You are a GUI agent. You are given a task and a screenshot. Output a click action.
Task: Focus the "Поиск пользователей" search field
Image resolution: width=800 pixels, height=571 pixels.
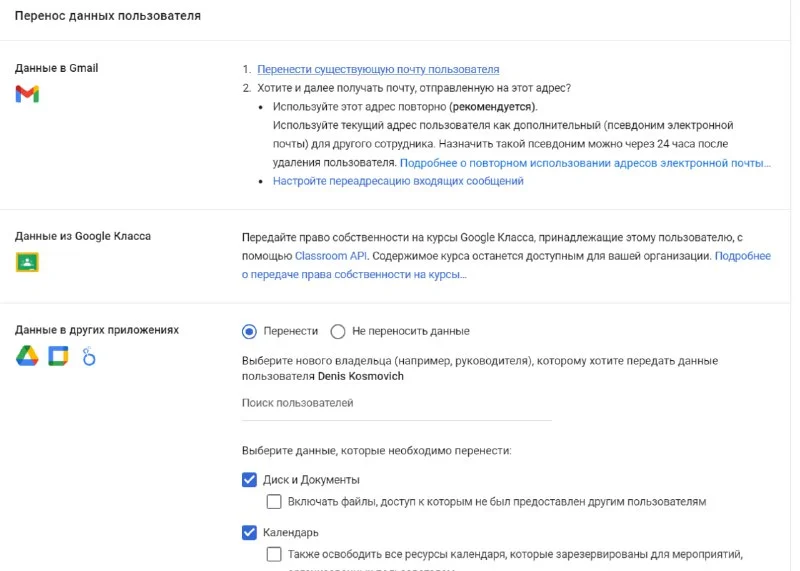(396, 403)
